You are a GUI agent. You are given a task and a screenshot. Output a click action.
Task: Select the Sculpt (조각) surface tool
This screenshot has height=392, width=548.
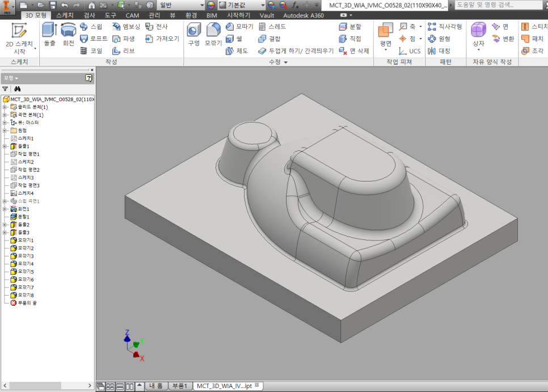[532, 51]
